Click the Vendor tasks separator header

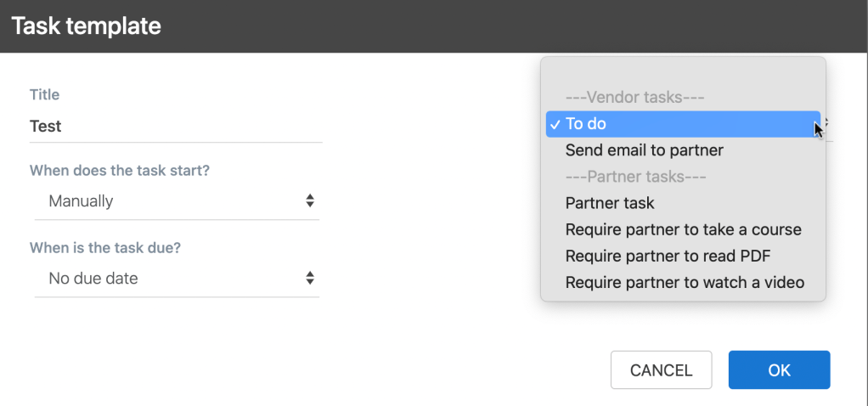635,98
